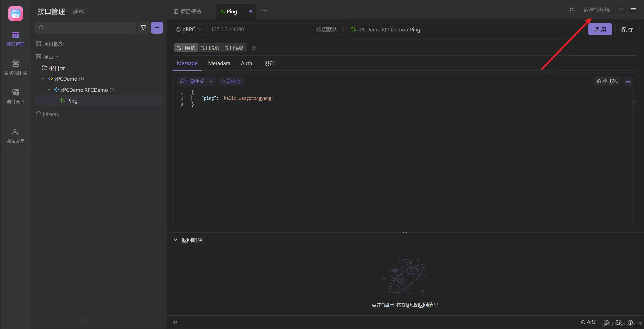Viewport: 644px width, 329px height.
Task: Collapse the sidebar with double-chevron icon
Action: (175, 322)
